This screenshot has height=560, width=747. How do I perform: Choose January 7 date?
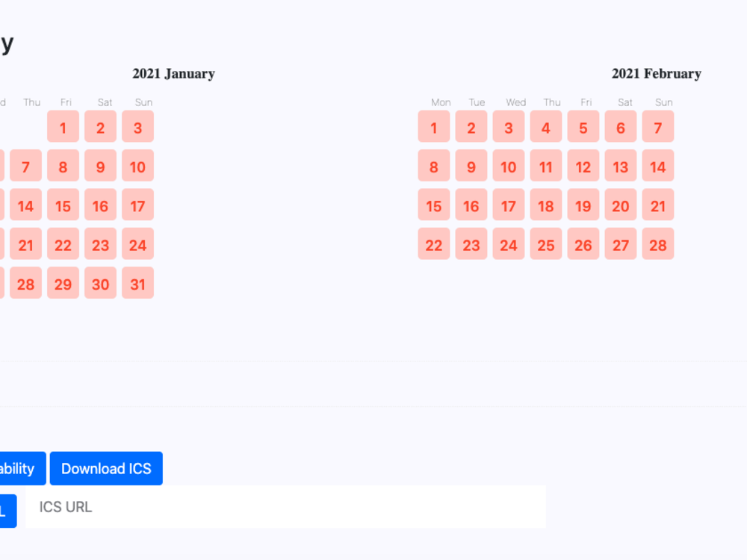click(25, 166)
